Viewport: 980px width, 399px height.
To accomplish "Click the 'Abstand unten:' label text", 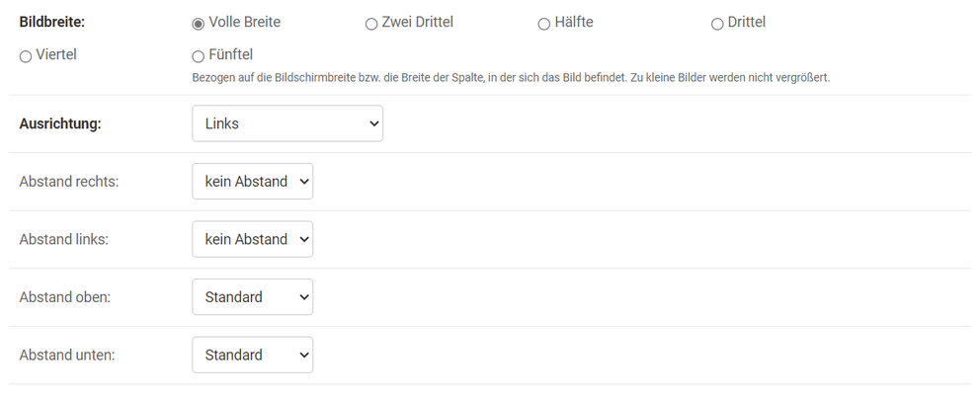I will tap(66, 355).
